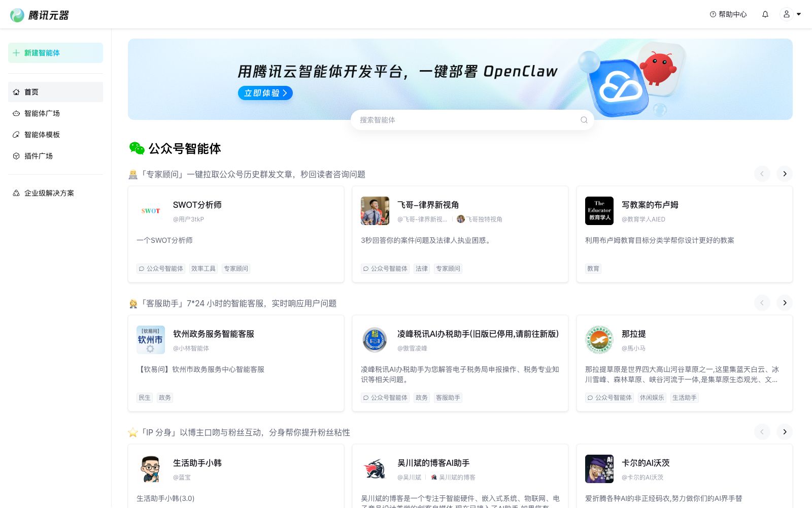Open 凌峰税讯AI办税助手 avatar icon

375,340
